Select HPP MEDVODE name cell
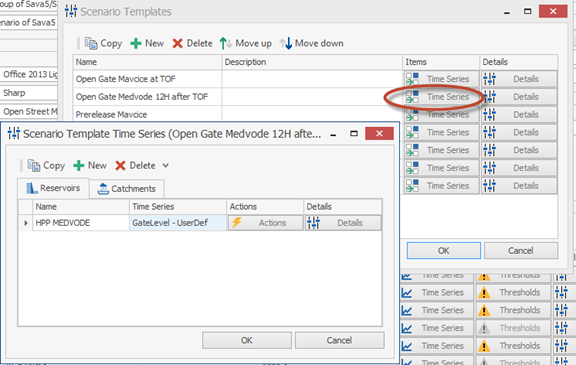Image resolution: width=576 pixels, height=365 pixels. tap(81, 223)
